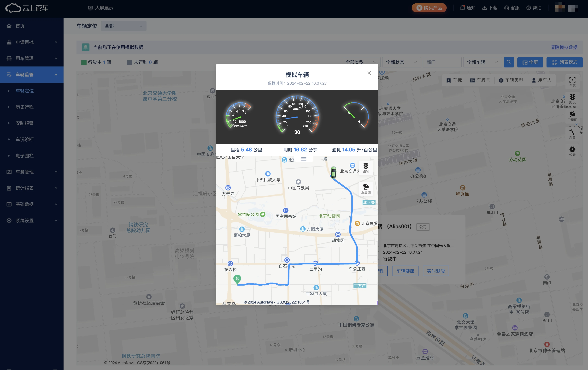Switch to 列表模式 list mode

(564, 62)
